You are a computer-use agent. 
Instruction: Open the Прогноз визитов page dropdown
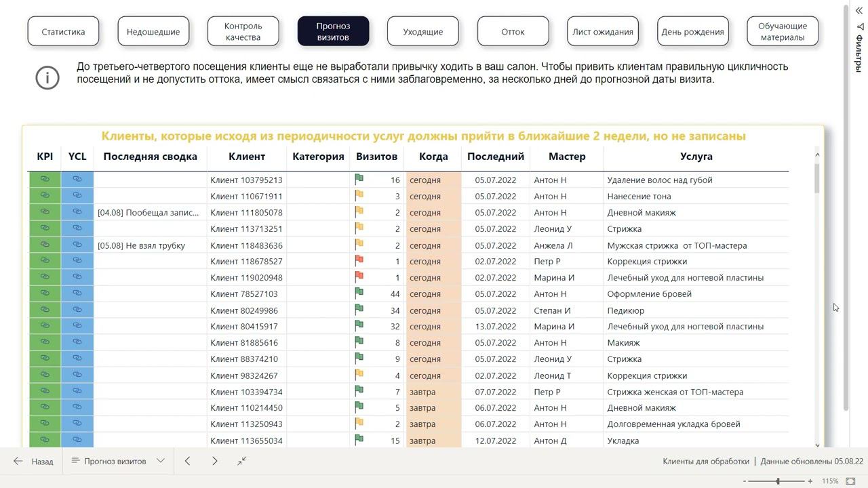tap(161, 461)
